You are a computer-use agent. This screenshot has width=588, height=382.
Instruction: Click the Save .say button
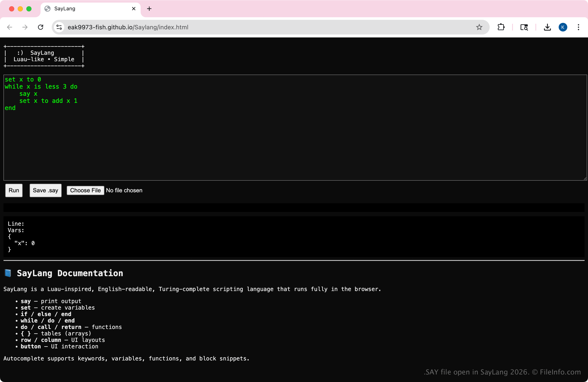(x=46, y=190)
